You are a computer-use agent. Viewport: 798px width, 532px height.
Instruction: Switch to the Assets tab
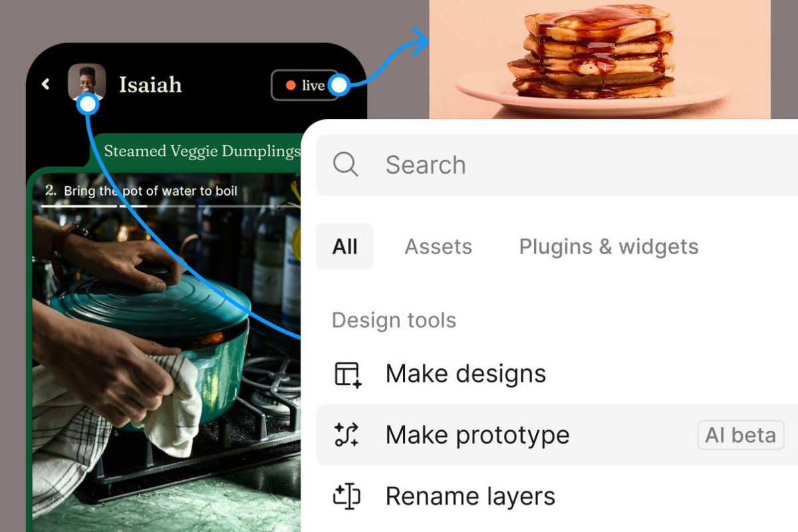(438, 247)
